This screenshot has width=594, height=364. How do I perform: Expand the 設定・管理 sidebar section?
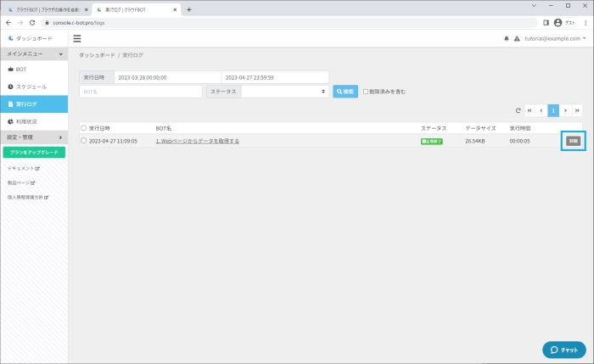[x=34, y=137]
